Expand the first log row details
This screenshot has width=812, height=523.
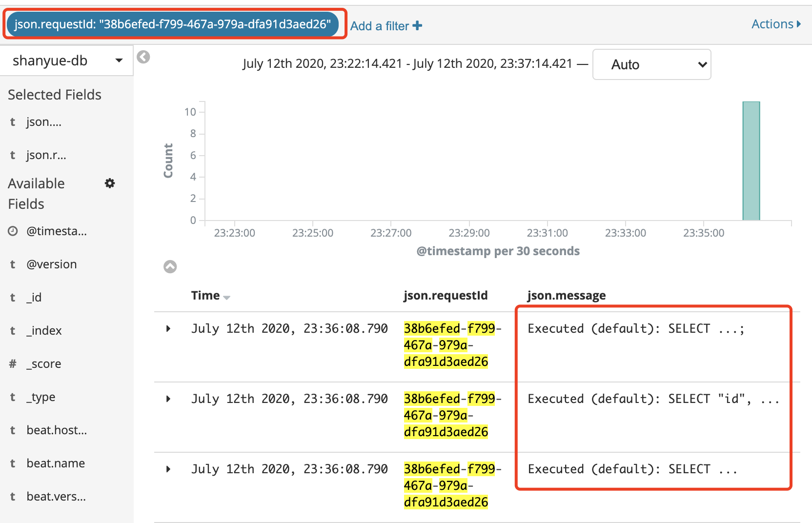point(168,328)
